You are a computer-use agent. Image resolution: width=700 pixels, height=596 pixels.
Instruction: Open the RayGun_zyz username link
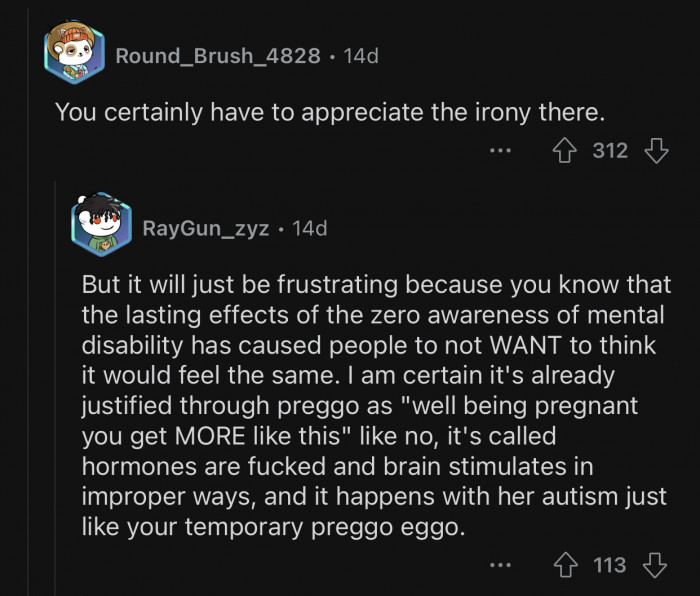(x=205, y=228)
